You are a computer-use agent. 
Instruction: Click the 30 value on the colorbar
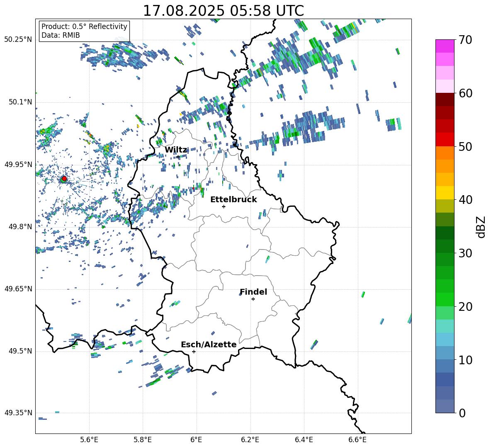(x=465, y=253)
